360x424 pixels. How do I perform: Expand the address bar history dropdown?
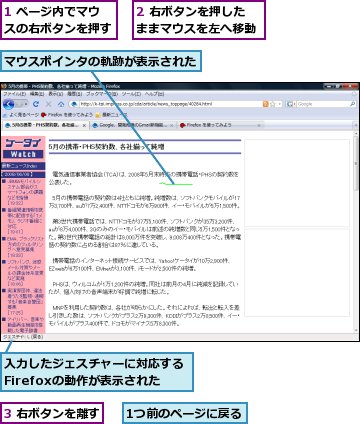pos(279,104)
